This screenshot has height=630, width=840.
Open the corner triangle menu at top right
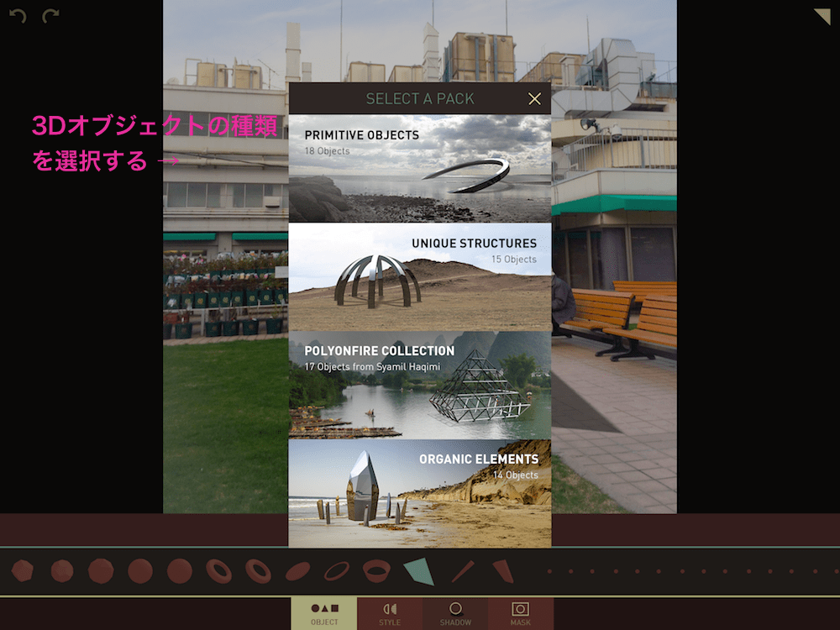click(x=822, y=16)
